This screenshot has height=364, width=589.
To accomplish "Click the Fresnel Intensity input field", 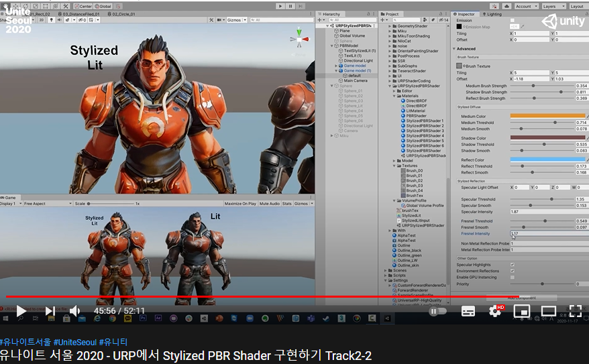I will pyautogui.click(x=549, y=233).
